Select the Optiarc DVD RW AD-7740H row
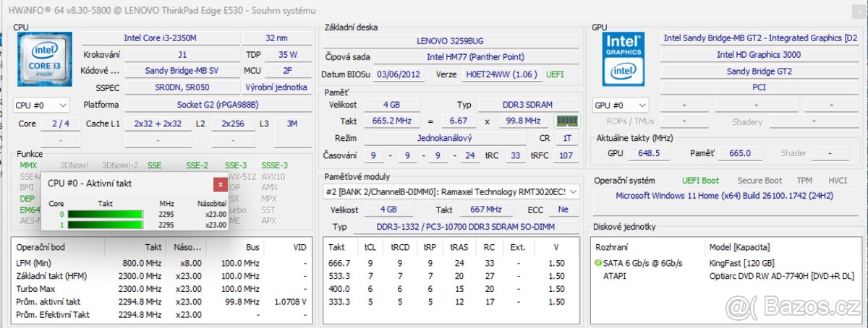The width and height of the screenshot is (868, 328). [726, 275]
